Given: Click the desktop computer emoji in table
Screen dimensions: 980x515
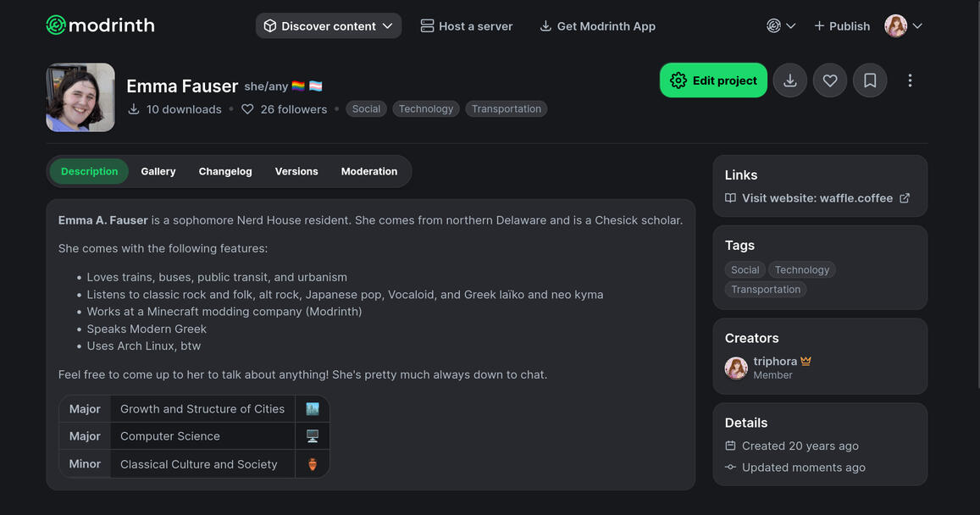Looking at the screenshot, I should 313,436.
